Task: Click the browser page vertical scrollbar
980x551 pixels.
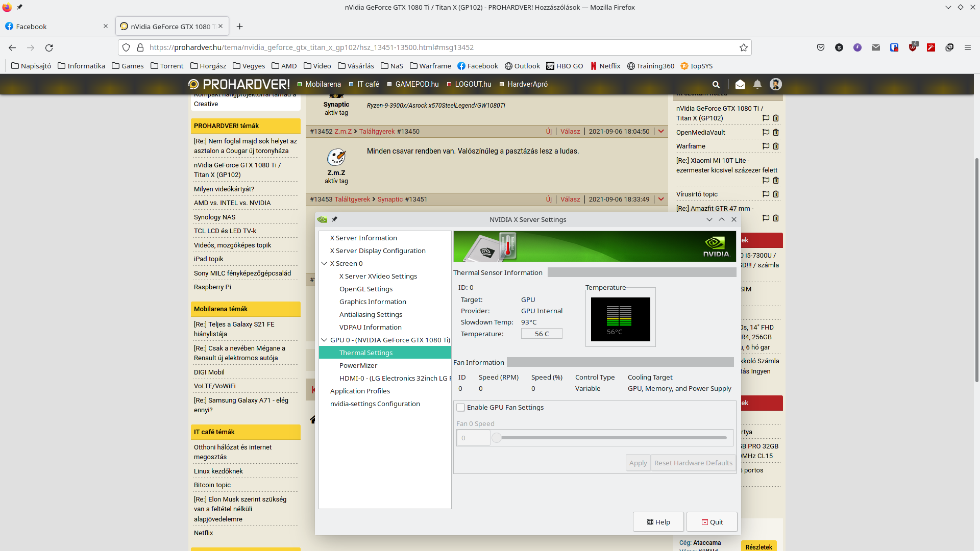Action: pyautogui.click(x=977, y=270)
